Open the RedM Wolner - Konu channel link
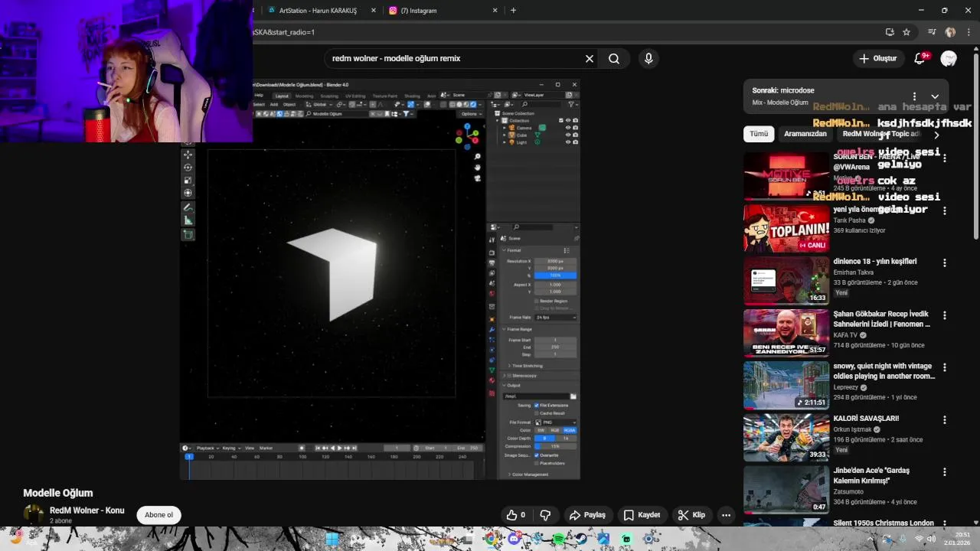The height and width of the screenshot is (551, 980). [x=87, y=510]
